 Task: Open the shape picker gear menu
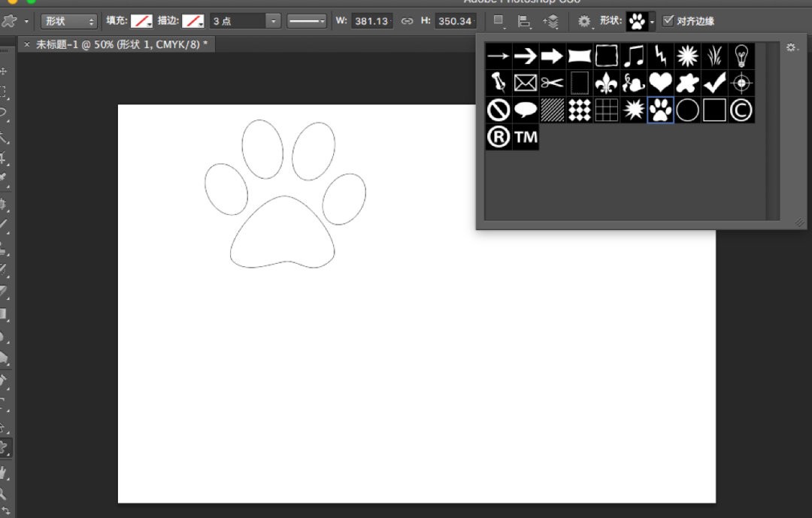(792, 47)
